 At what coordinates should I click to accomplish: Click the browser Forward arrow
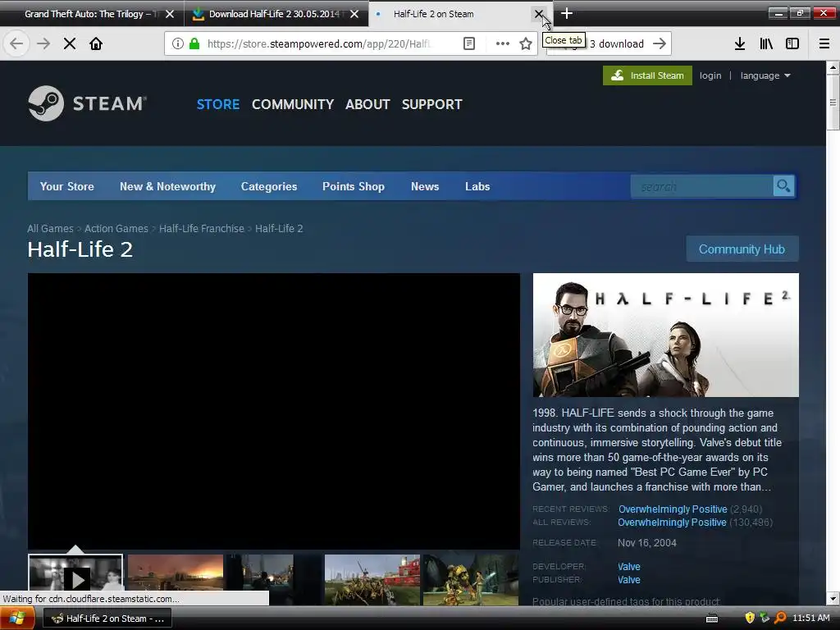coord(43,43)
